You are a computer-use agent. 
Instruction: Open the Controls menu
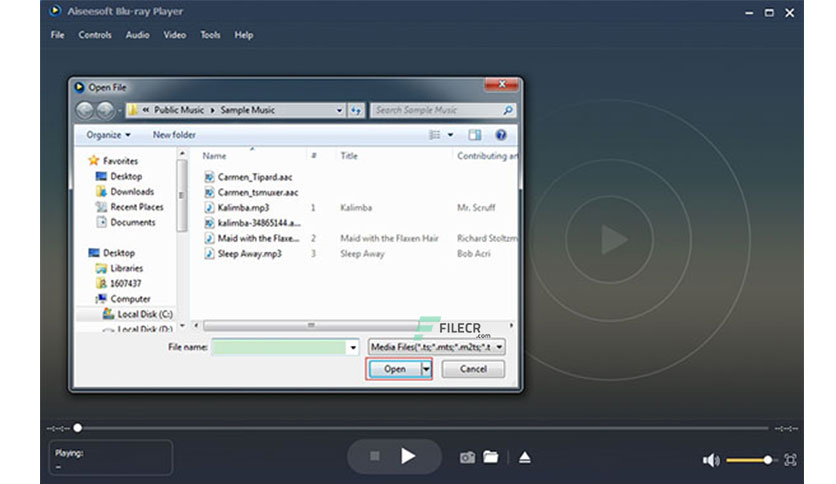point(95,35)
